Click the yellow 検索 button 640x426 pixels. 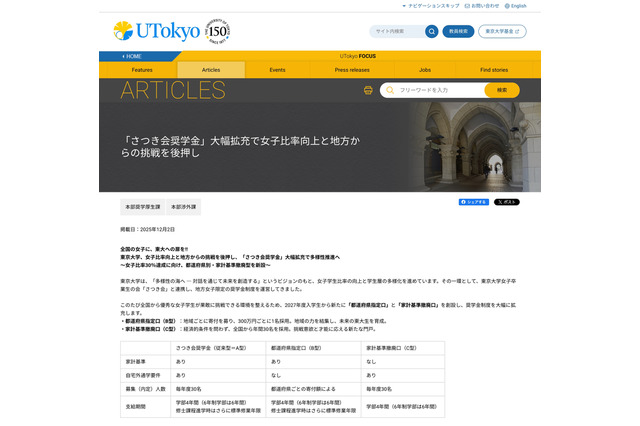pos(502,90)
